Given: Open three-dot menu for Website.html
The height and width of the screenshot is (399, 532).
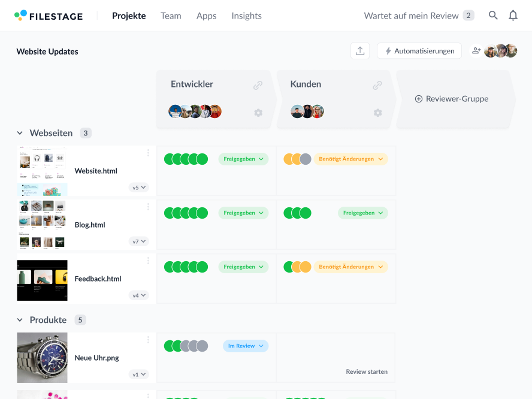Looking at the screenshot, I should pos(148,153).
